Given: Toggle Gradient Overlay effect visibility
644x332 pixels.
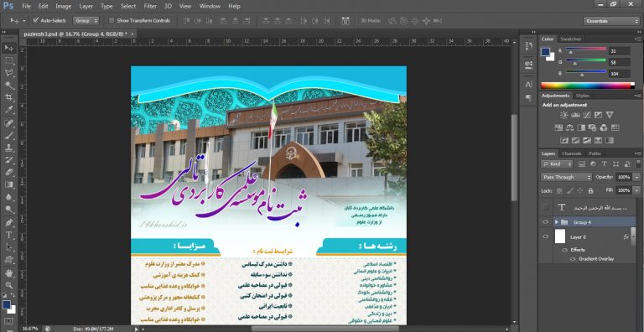Looking at the screenshot, I should pos(573,259).
